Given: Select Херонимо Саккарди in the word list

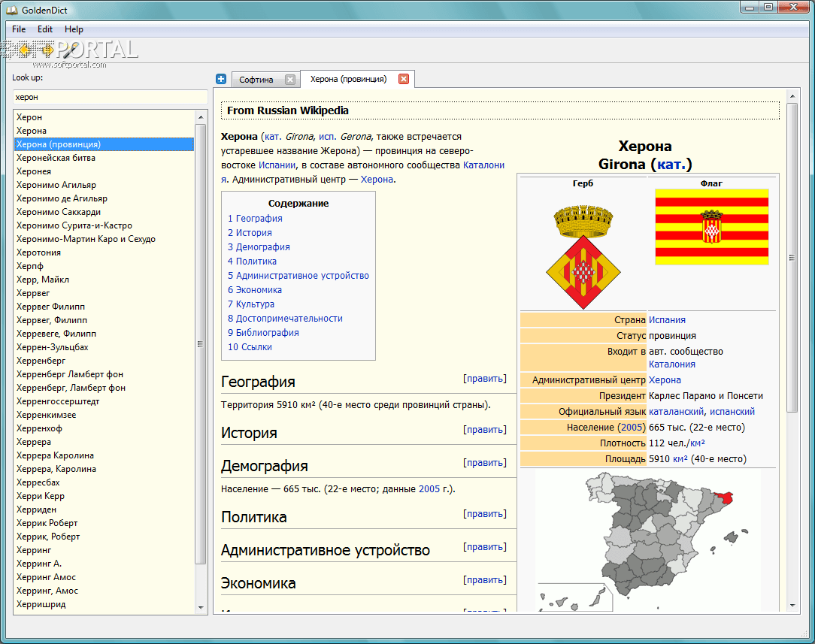Looking at the screenshot, I should tap(104, 212).
